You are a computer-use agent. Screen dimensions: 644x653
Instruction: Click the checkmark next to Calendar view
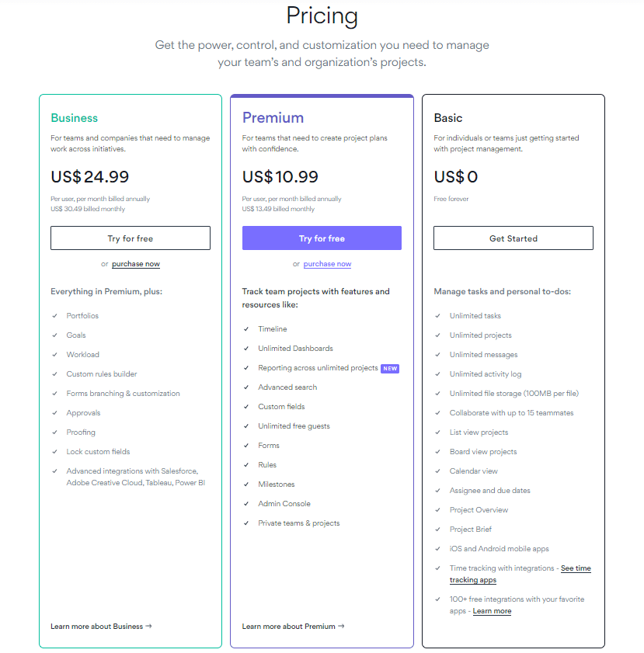pyautogui.click(x=438, y=471)
